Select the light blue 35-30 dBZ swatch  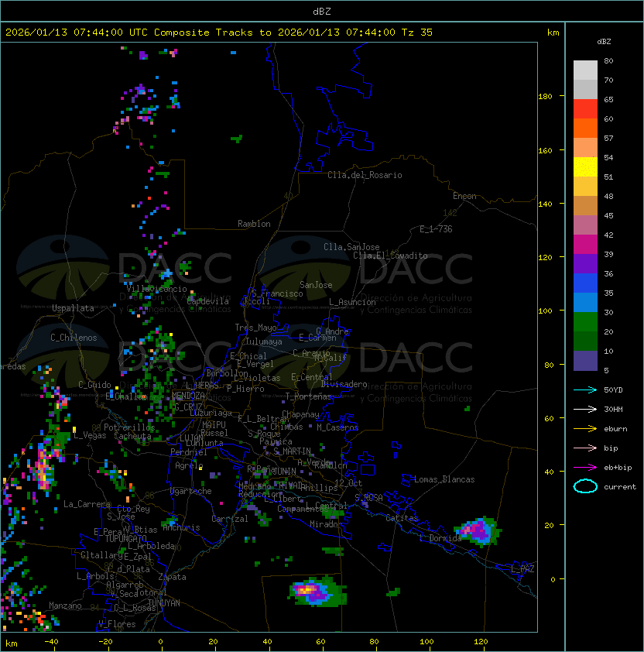point(585,302)
